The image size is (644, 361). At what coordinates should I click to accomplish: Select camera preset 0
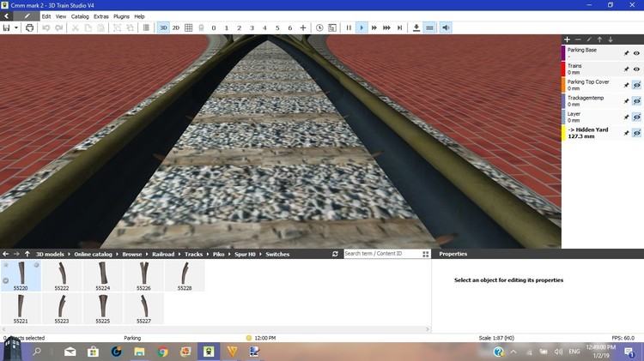[214, 28]
